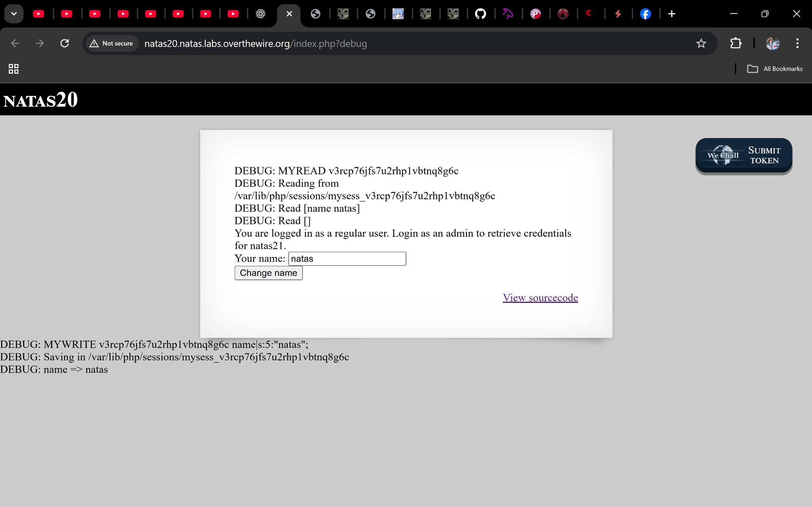Viewport: 812px width, 507px height.
Task: Click the Your name text field
Action: [347, 259]
